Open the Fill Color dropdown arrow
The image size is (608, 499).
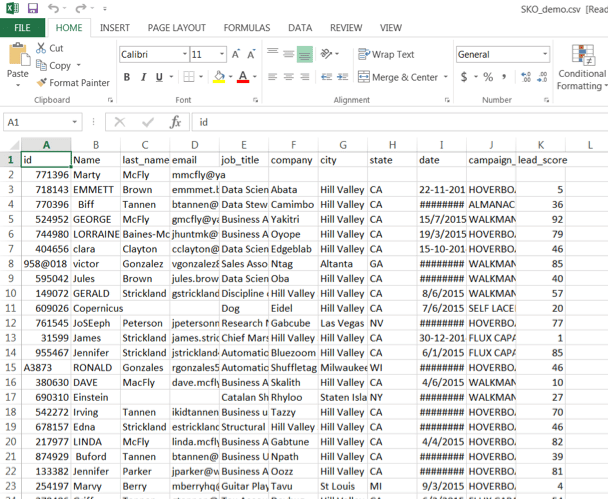tap(230, 77)
